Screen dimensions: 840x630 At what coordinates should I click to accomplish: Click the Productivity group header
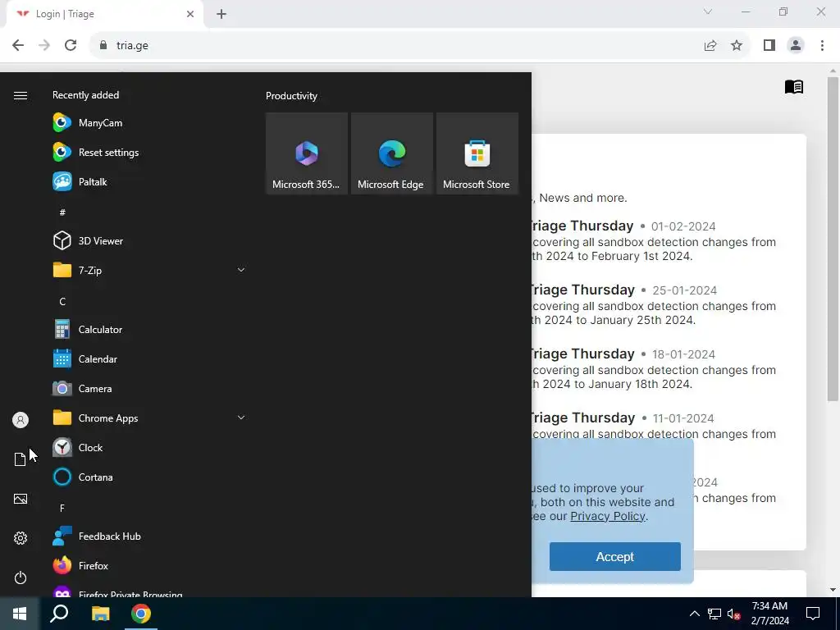coord(291,96)
